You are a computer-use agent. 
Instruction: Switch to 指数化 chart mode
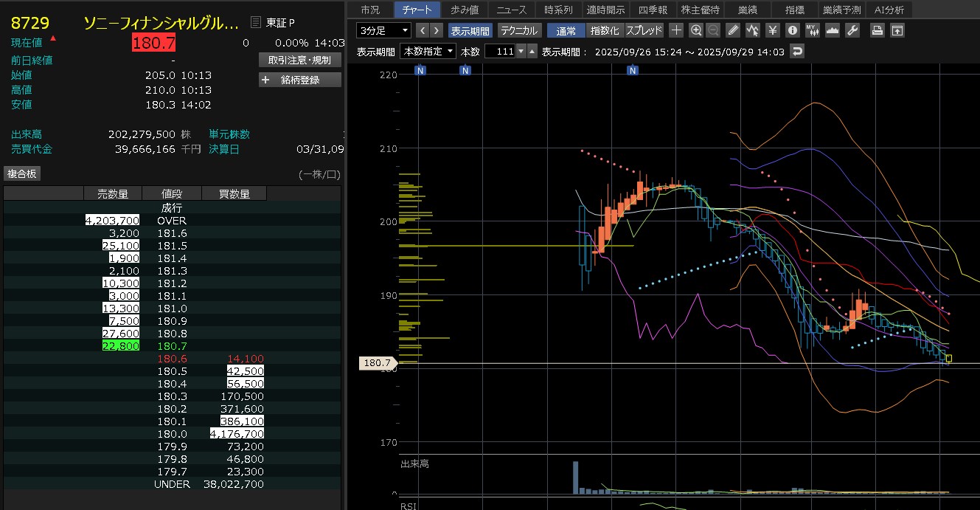coord(605,30)
